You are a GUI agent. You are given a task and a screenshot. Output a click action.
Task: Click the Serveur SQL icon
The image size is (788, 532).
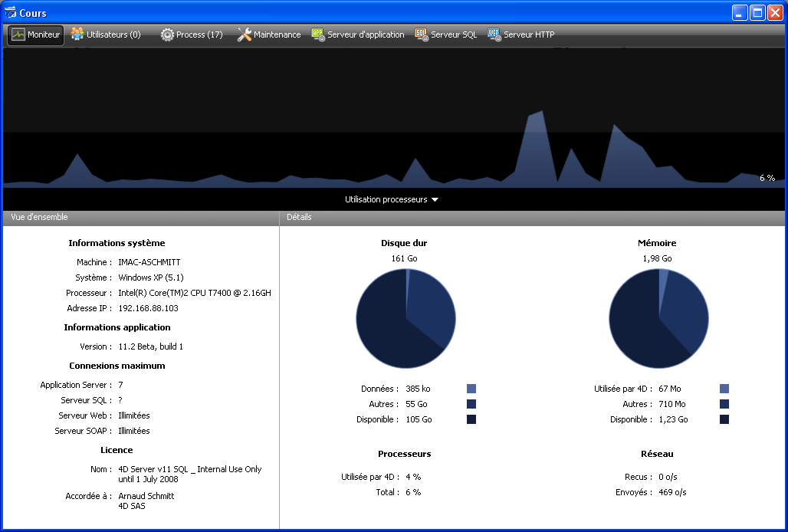point(422,34)
